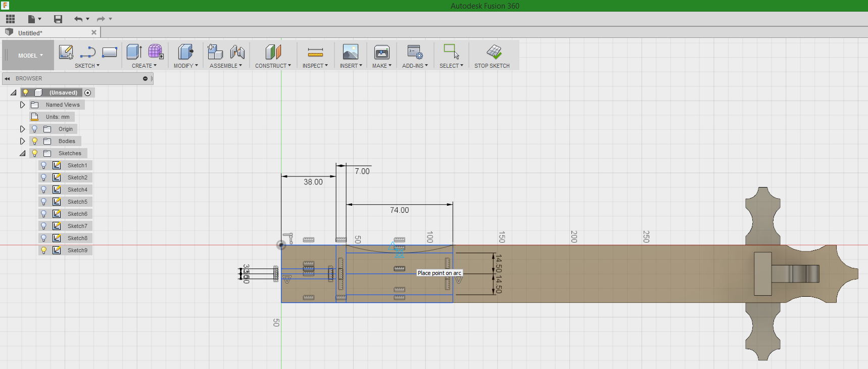Undo the last action
868x369 pixels.
(x=78, y=19)
